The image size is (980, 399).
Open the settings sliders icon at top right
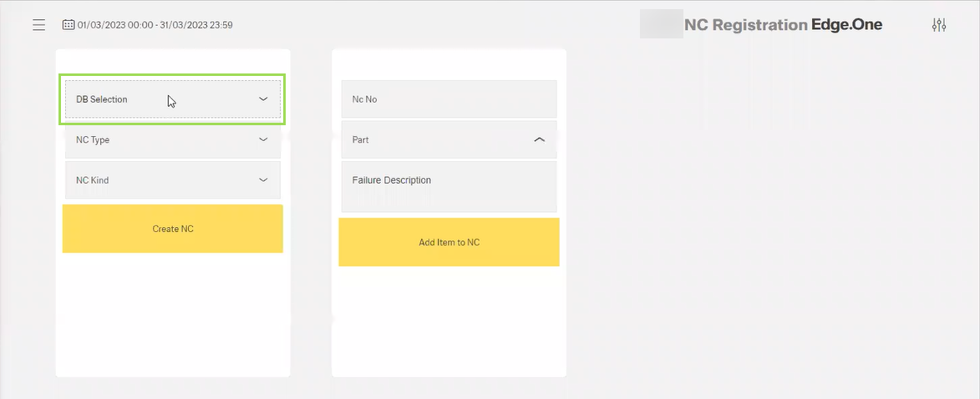(939, 25)
